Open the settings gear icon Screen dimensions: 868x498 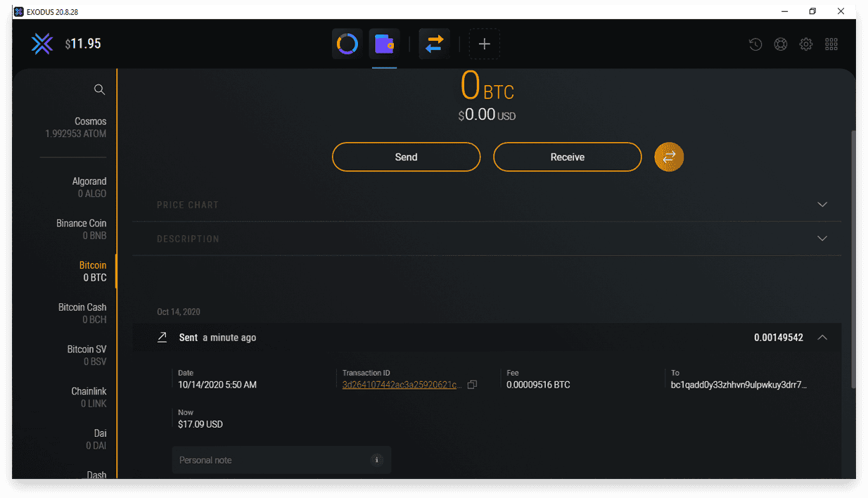coord(806,44)
